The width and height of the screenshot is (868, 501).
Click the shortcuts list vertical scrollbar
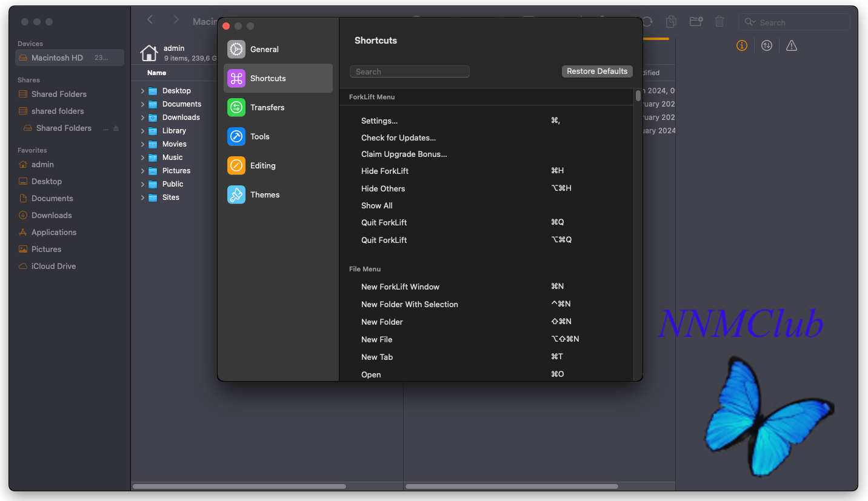click(638, 96)
